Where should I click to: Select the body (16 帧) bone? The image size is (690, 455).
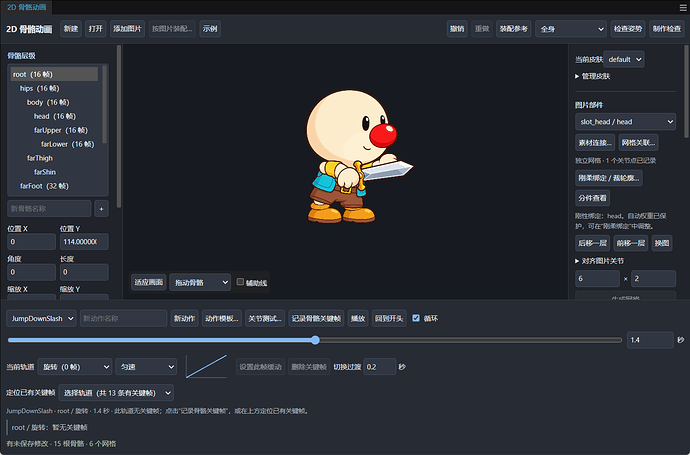point(54,102)
